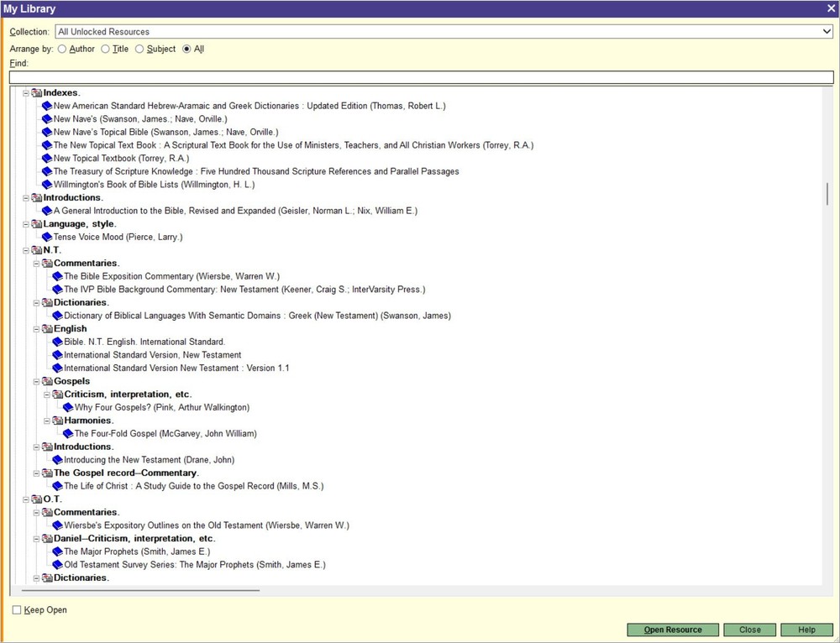Click the Gospels category folder icon
Screen dimensions: 840x643
coord(47,382)
